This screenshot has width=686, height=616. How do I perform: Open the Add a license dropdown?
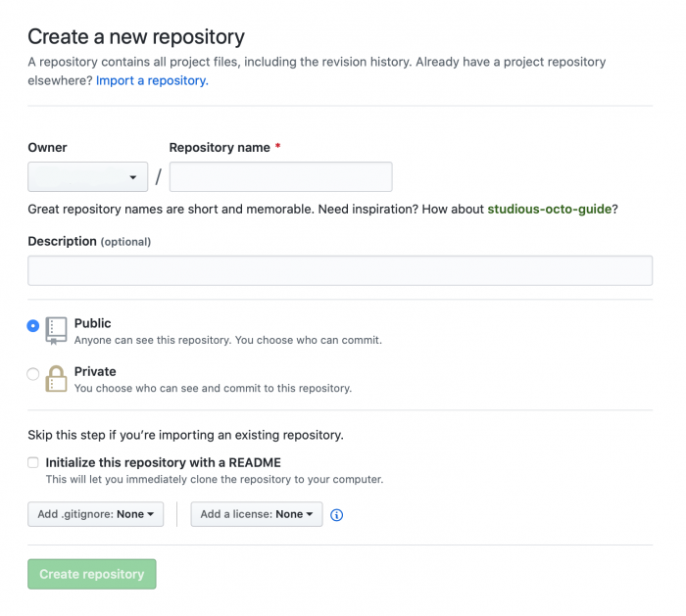pos(257,514)
